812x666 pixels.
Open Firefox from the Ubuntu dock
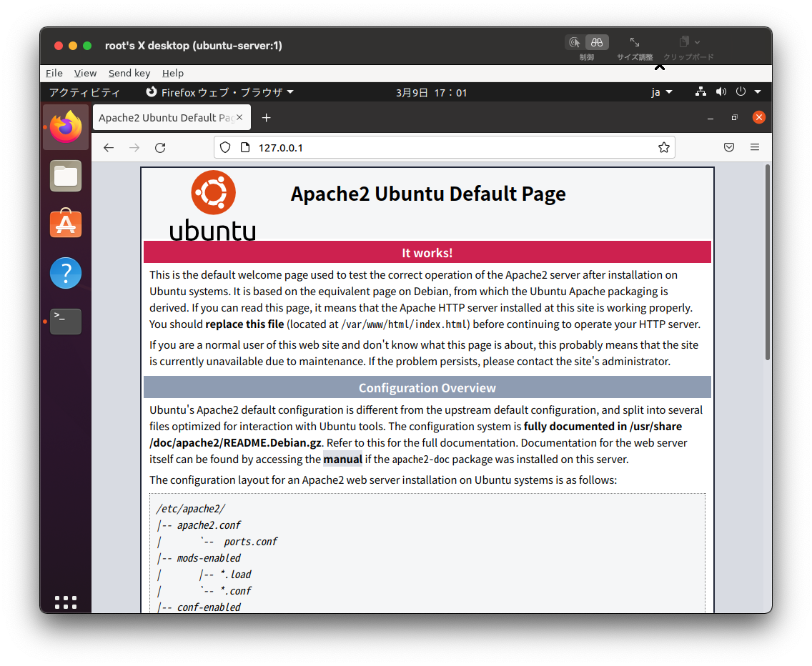pyautogui.click(x=66, y=127)
